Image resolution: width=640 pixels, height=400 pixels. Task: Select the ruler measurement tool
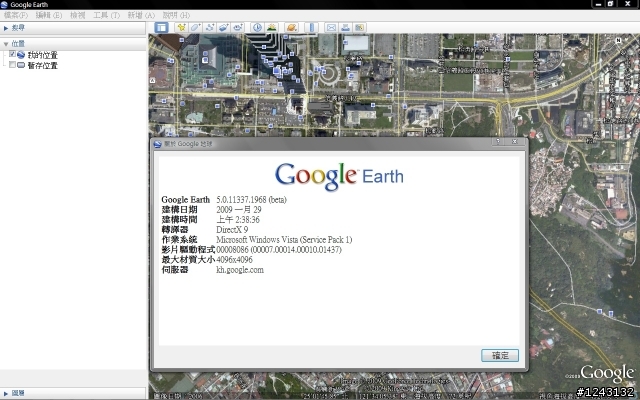(x=311, y=27)
